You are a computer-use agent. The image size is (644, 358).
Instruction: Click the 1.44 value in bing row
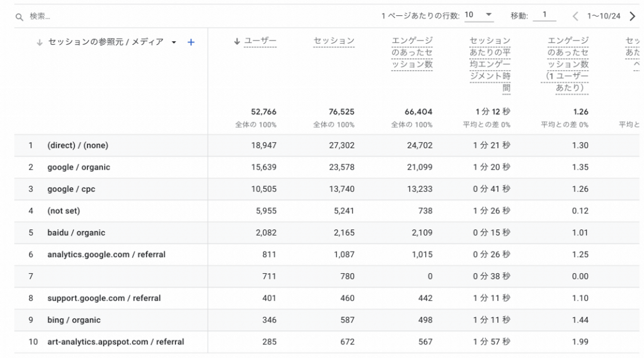coord(581,320)
